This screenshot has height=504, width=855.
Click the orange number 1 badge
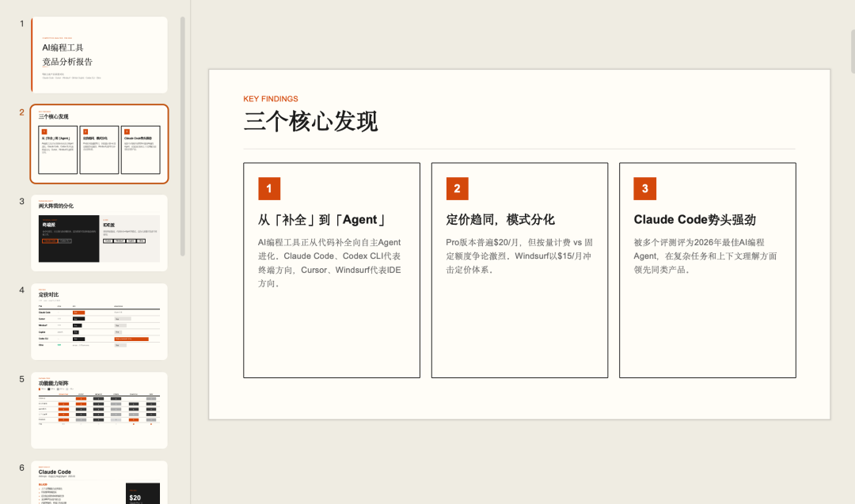click(269, 188)
